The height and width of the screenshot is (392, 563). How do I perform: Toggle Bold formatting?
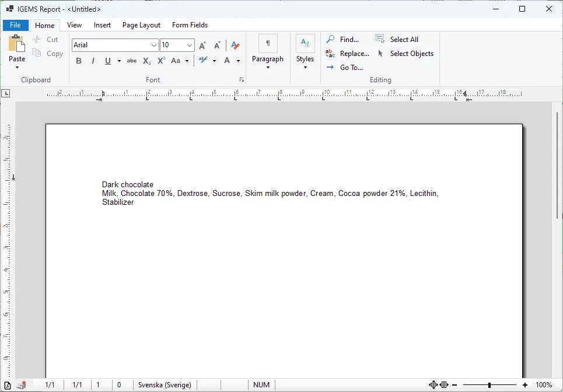(x=79, y=61)
